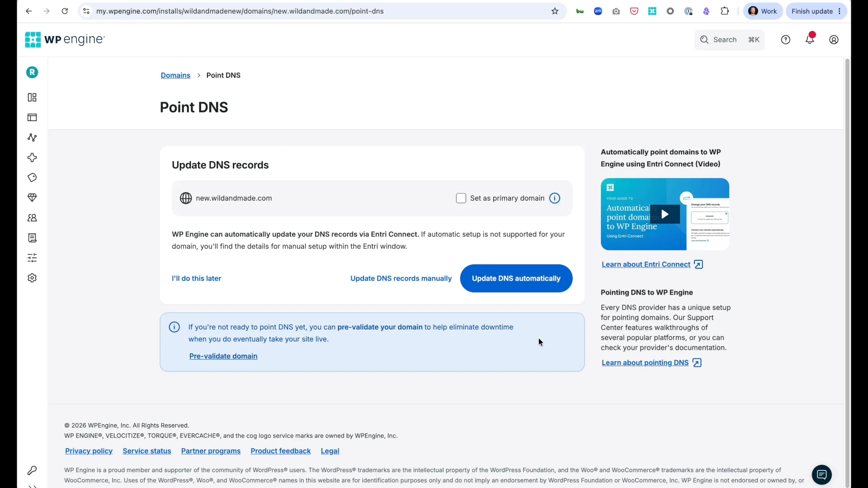Open the users icon in sidebar

coord(32,218)
